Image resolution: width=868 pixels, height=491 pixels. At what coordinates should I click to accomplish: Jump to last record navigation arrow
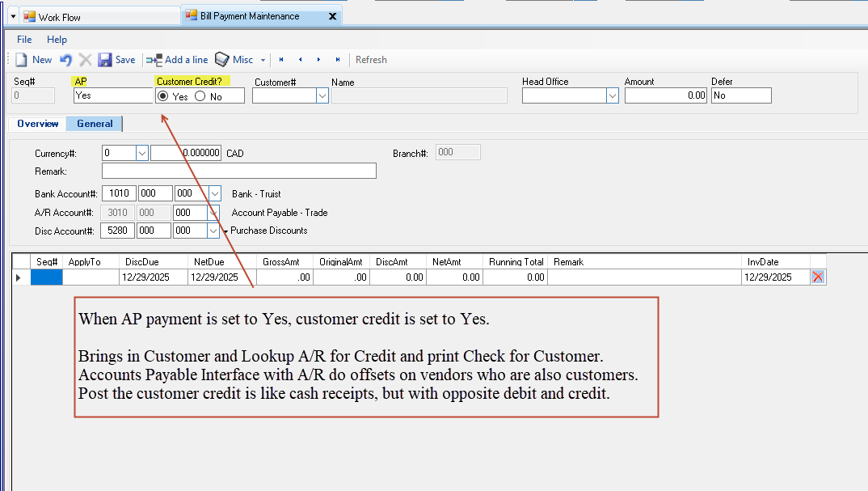[337, 60]
